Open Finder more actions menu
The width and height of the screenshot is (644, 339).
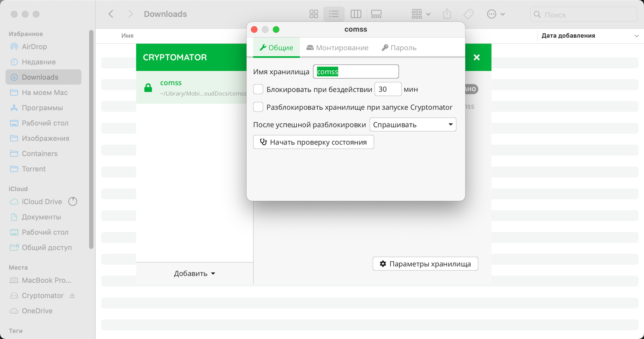coord(496,14)
